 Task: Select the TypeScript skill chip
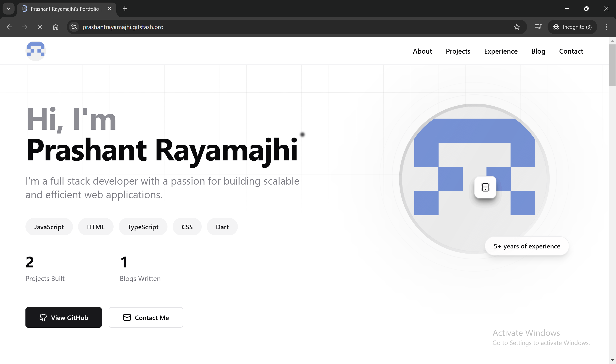click(143, 227)
